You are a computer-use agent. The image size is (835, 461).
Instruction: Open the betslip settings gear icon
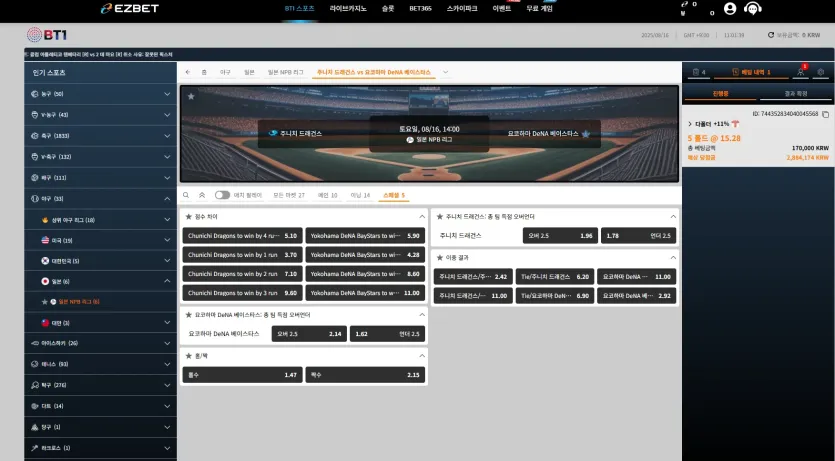click(x=821, y=72)
